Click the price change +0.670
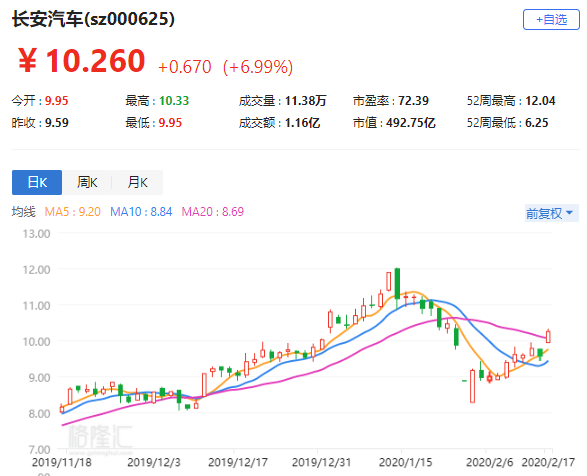587x476 pixels. tap(185, 67)
